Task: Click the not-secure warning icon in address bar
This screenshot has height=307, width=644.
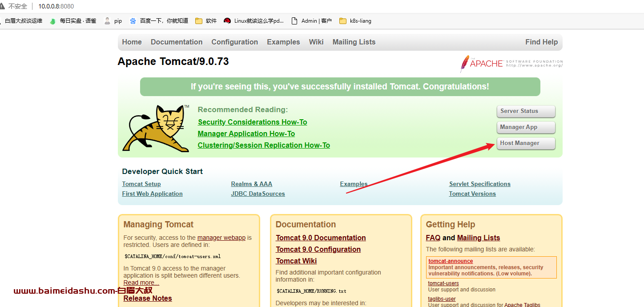Action: click(2, 6)
